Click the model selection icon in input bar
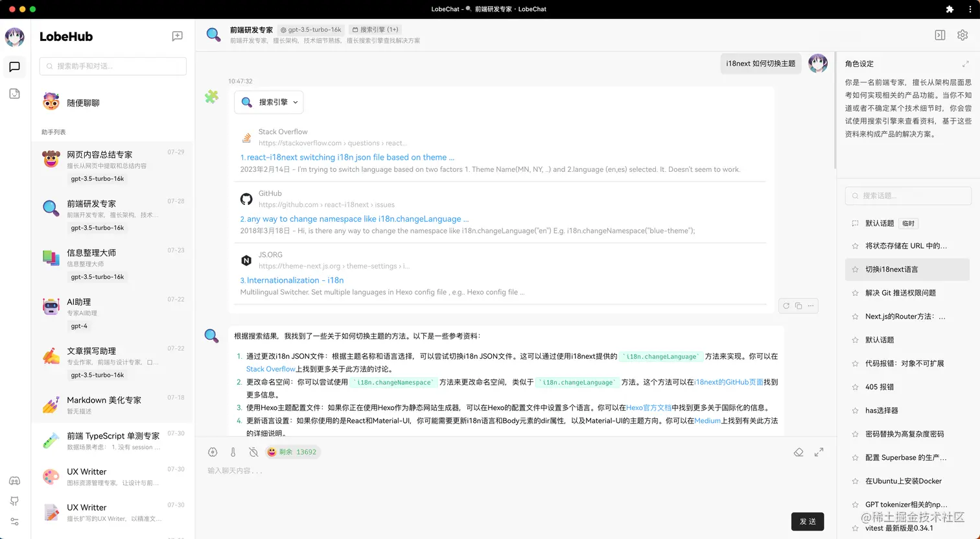This screenshot has height=539, width=980. tap(213, 452)
